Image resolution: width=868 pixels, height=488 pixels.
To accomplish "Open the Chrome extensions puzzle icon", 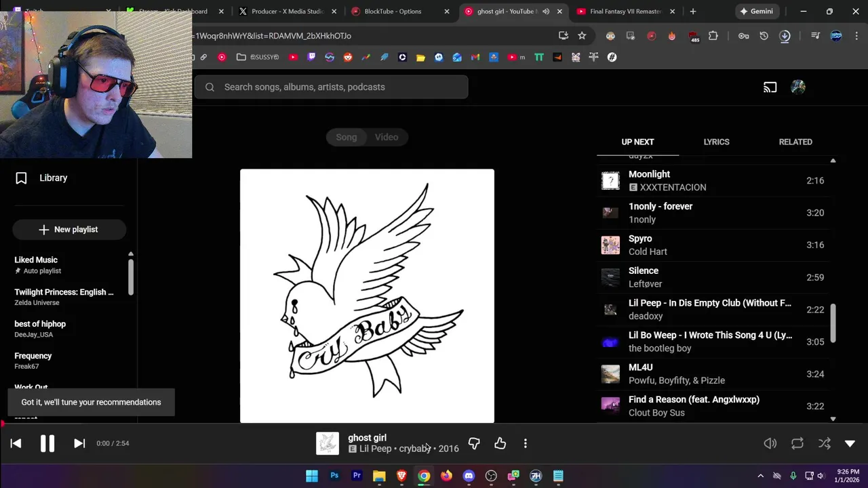I will tap(713, 36).
